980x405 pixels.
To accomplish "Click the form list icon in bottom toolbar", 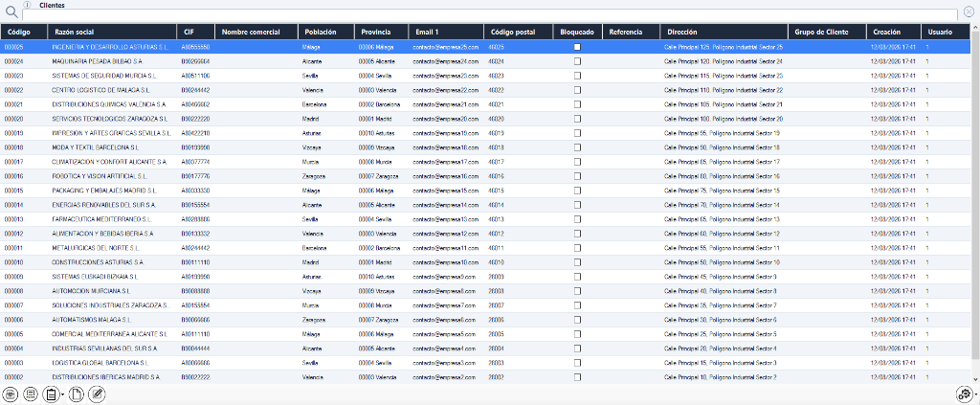I will pos(30,394).
